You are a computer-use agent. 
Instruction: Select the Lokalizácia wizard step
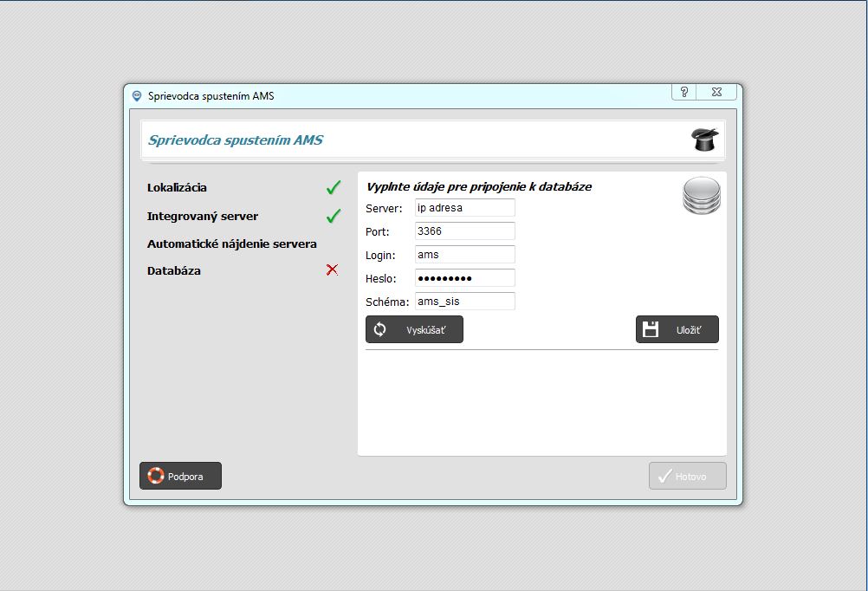[177, 188]
